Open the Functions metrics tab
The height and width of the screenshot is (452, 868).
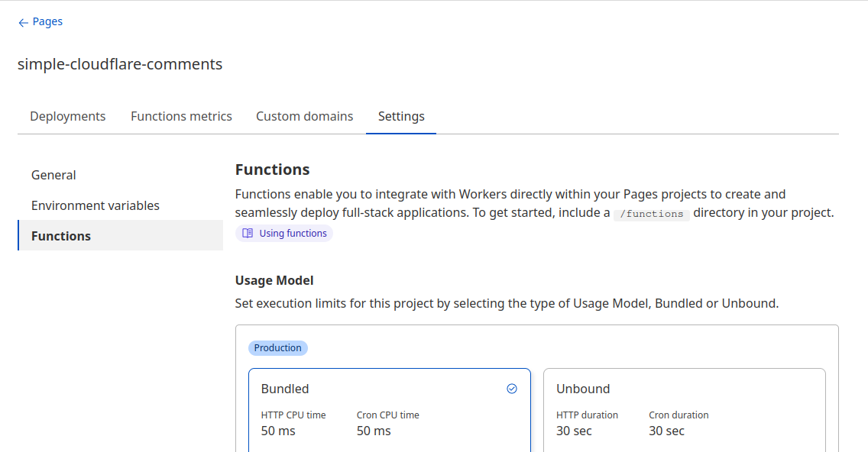(181, 116)
